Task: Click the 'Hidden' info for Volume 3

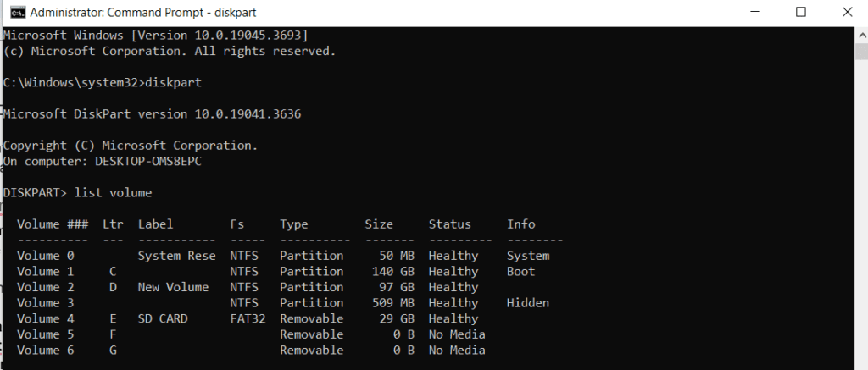Action: coord(528,303)
